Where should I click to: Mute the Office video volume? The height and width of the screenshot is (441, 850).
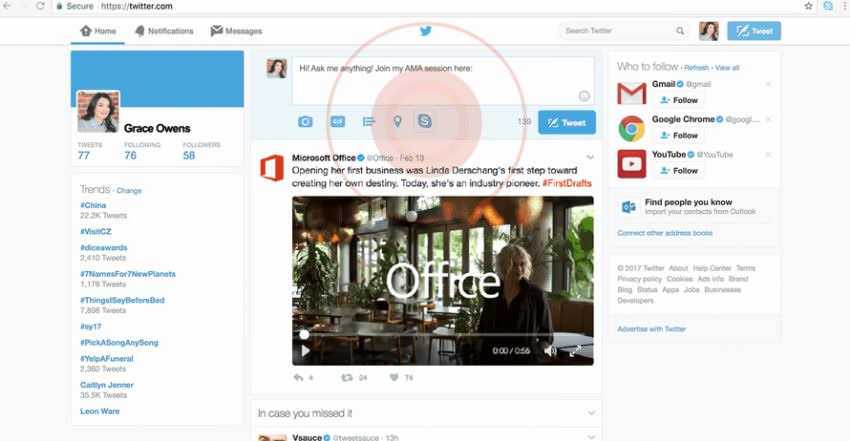(550, 351)
